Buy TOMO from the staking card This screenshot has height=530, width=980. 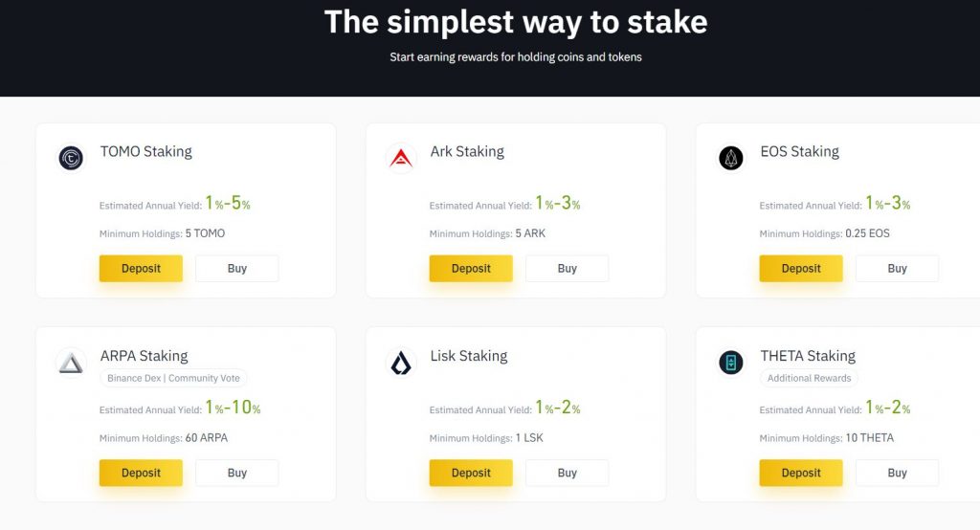pyautogui.click(x=237, y=268)
